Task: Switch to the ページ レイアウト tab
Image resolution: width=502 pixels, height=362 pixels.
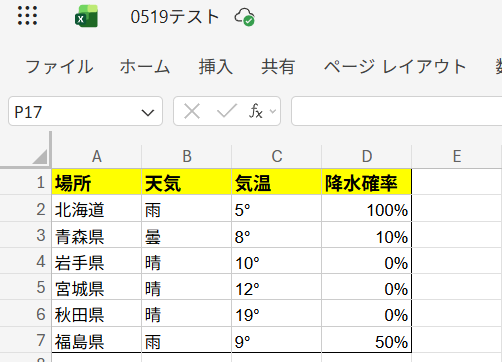Action: click(x=395, y=66)
